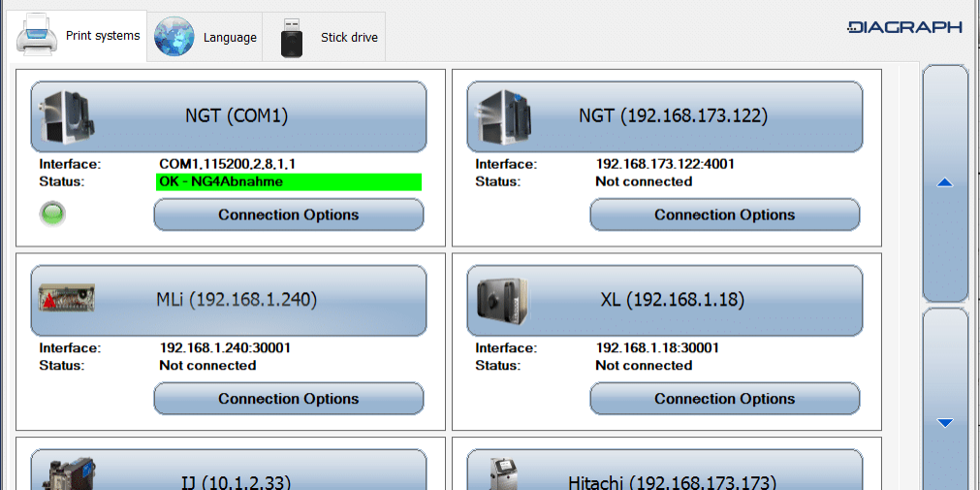Switch to the Language tab
This screenshot has width=980, height=490.
(x=205, y=37)
